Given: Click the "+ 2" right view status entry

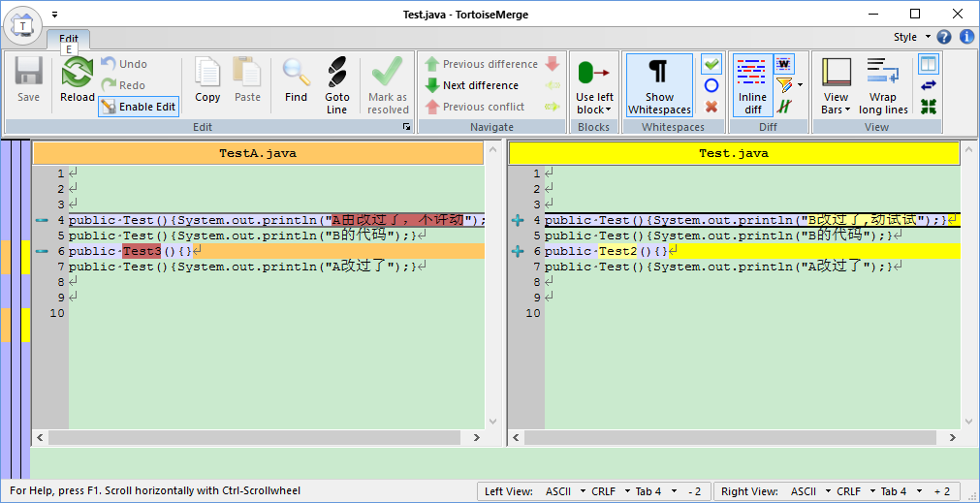Looking at the screenshot, I should [942, 491].
